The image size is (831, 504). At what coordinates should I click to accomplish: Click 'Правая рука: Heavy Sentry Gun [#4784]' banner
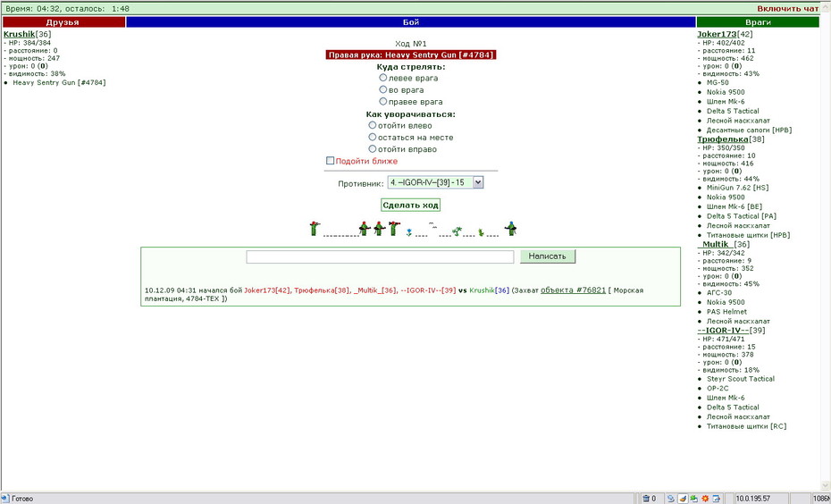(411, 55)
